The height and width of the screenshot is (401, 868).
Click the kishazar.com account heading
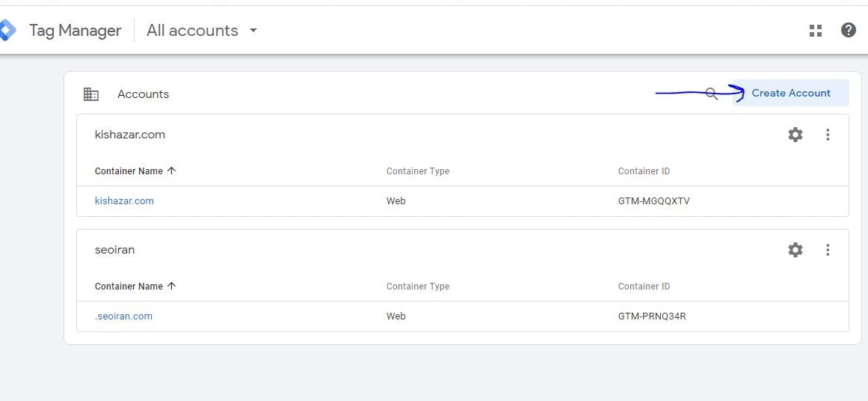[130, 135]
